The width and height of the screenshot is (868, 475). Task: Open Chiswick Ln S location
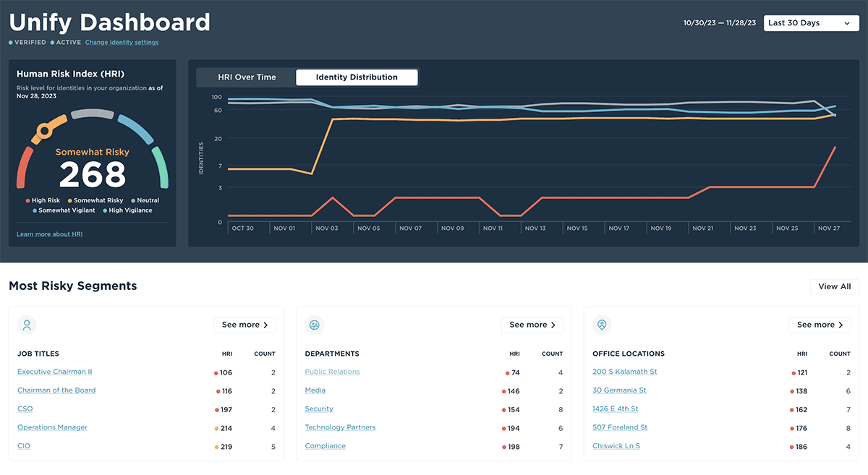[x=616, y=446]
